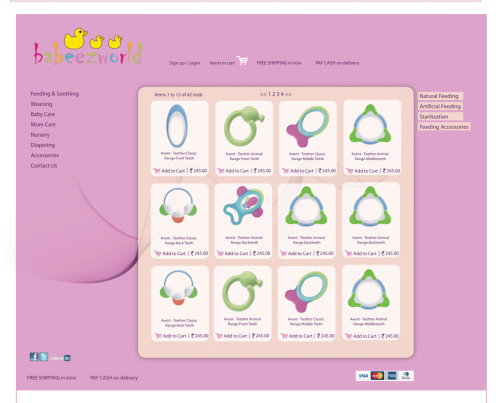Open the Baby Care category

click(43, 114)
